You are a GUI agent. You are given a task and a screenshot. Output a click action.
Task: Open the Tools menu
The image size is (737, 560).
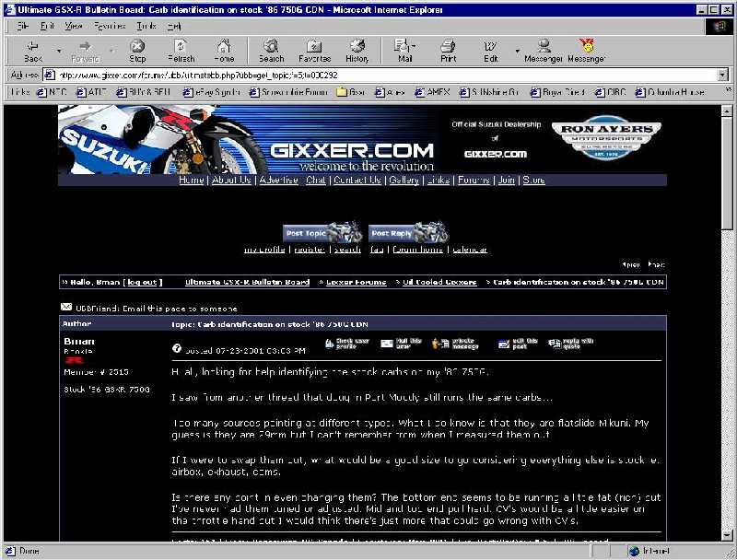tap(146, 26)
